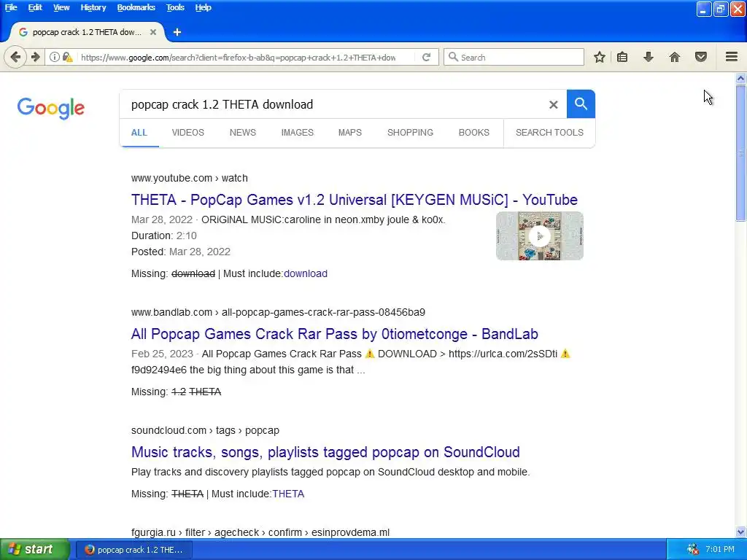
Task: Click the Firefox Search box
Action: [x=514, y=57]
